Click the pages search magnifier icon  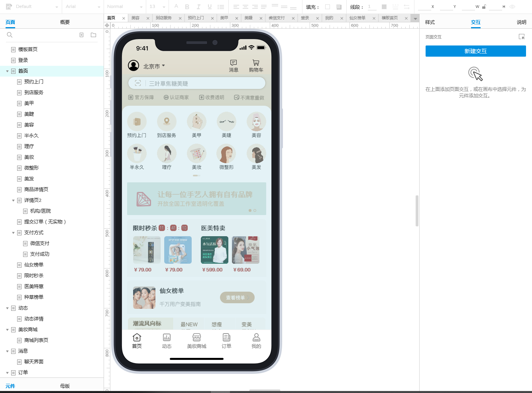pyautogui.click(x=10, y=35)
